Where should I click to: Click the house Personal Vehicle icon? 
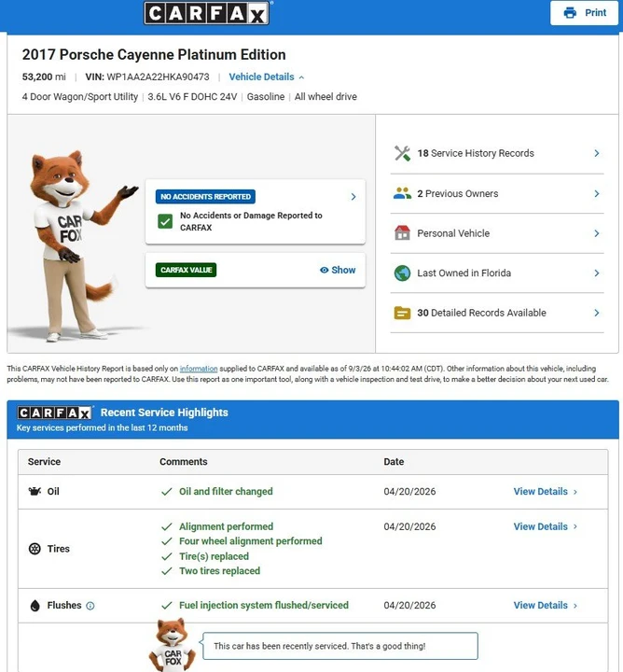402,233
